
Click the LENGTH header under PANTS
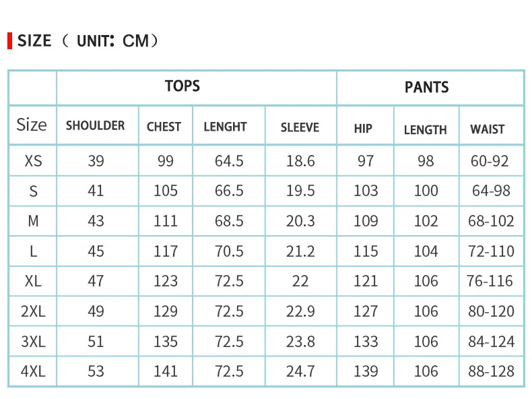[x=426, y=129]
